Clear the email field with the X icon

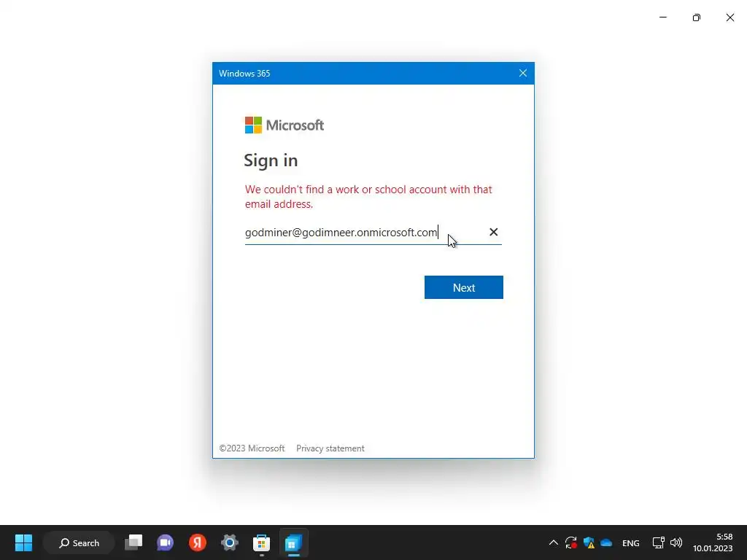coord(494,232)
